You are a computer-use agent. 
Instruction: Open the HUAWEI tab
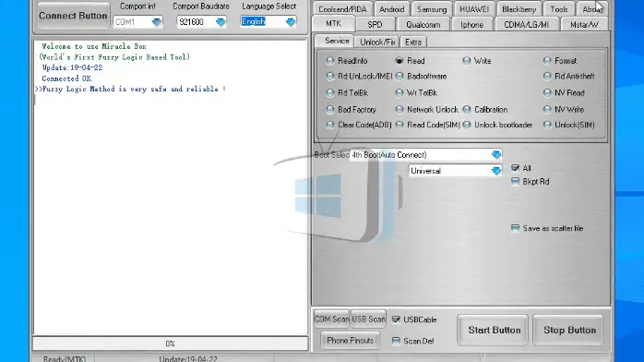tap(474, 9)
